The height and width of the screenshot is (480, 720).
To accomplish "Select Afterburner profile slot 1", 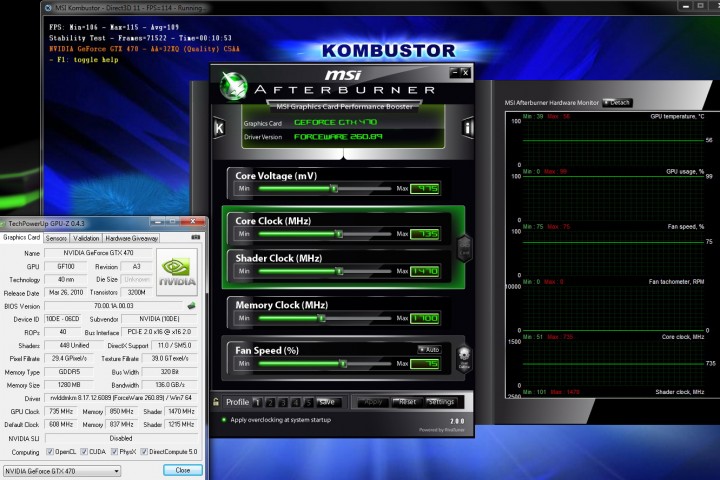I will 257,402.
